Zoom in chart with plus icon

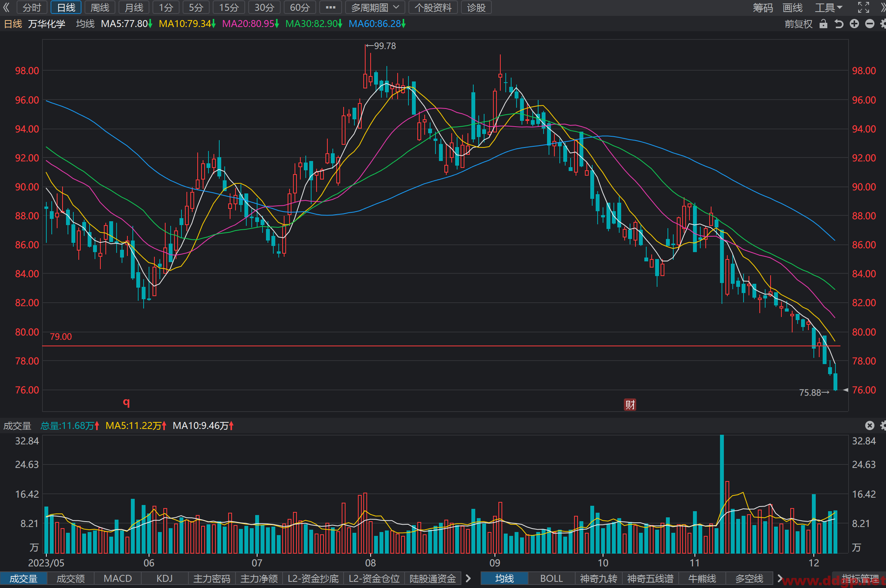point(854,24)
